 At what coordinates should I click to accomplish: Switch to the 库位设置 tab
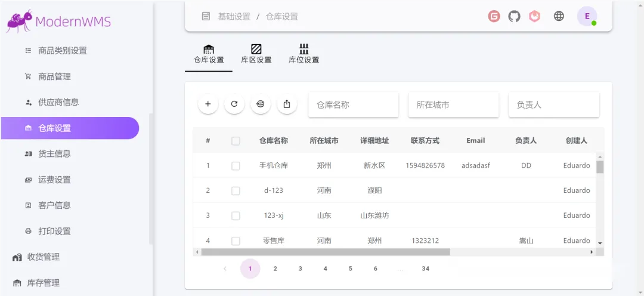304,54
